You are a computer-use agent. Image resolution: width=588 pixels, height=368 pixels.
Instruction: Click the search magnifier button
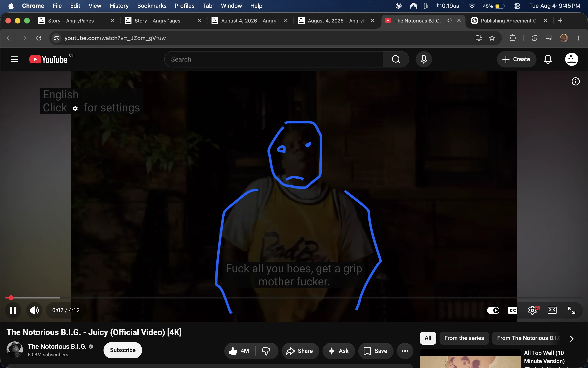[396, 59]
